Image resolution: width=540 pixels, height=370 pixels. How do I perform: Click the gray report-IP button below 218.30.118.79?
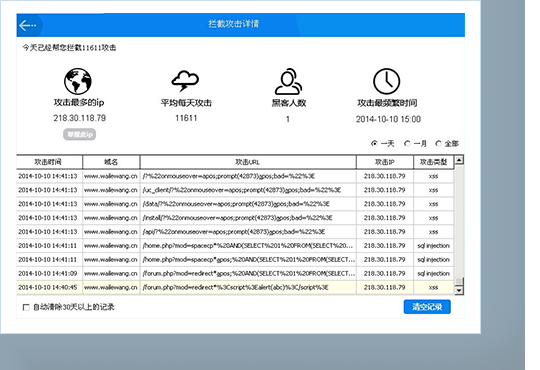coord(80,134)
